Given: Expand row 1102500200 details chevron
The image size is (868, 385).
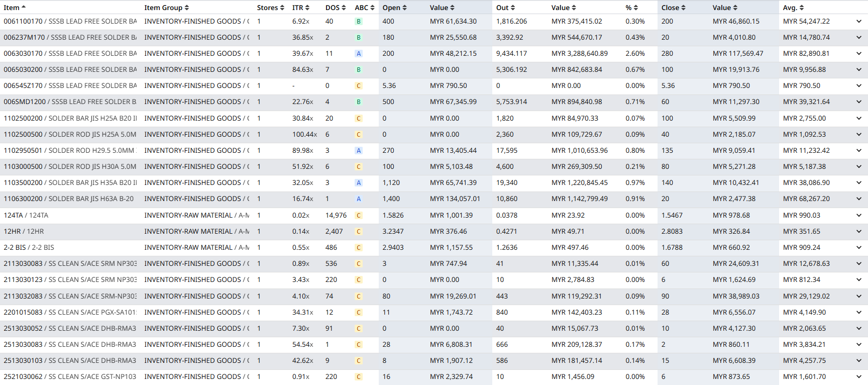Looking at the screenshot, I should tap(859, 118).
